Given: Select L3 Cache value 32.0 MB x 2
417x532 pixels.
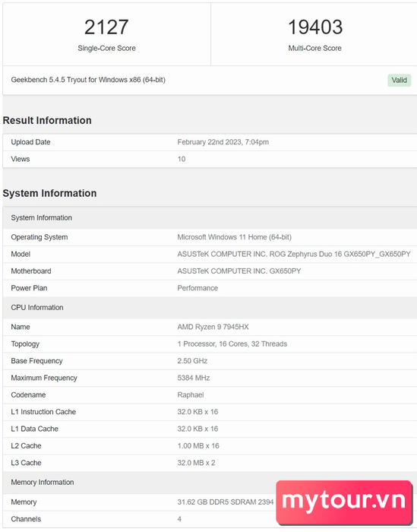Looking at the screenshot, I should [196, 463].
